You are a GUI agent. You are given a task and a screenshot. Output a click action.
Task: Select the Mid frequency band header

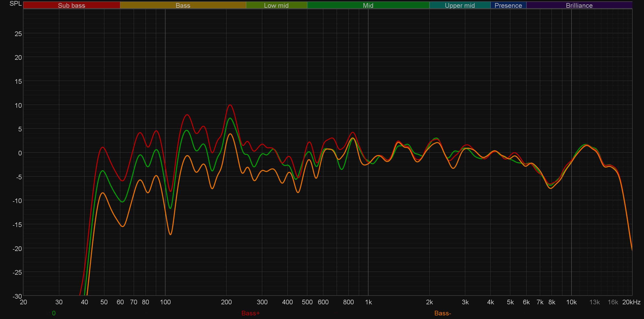[x=368, y=5]
